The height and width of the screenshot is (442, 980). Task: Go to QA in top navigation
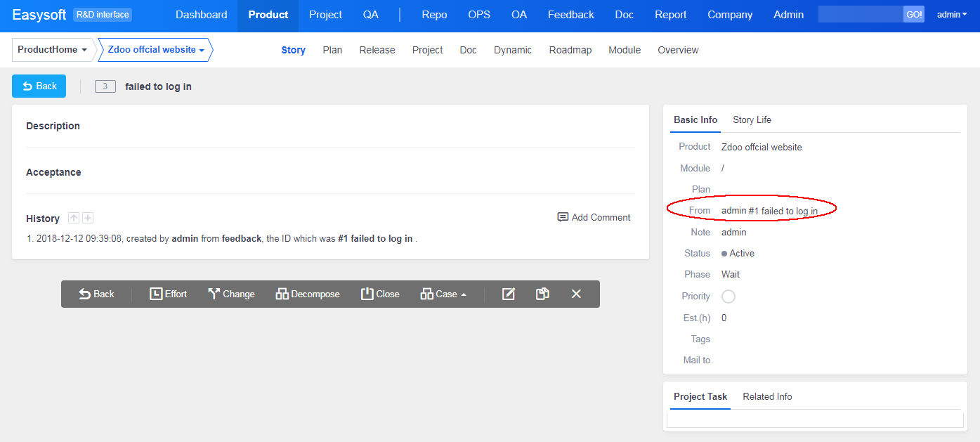(x=370, y=14)
